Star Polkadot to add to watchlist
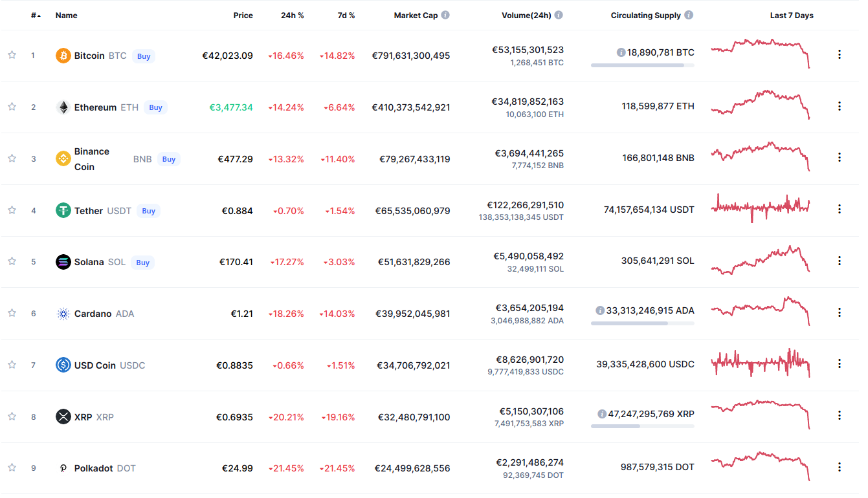Viewport: 868px width, 498px height. [x=12, y=468]
